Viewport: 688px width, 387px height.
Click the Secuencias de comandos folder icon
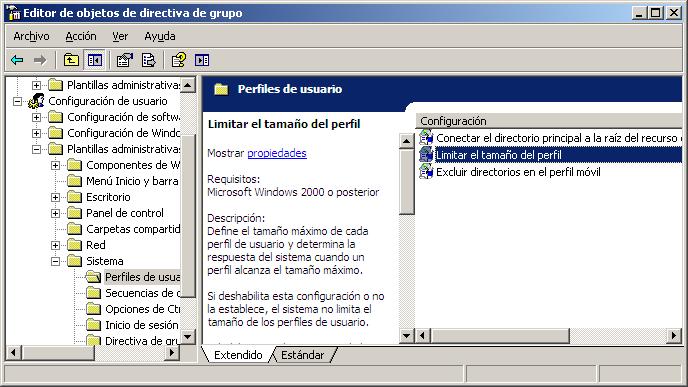tap(93, 293)
